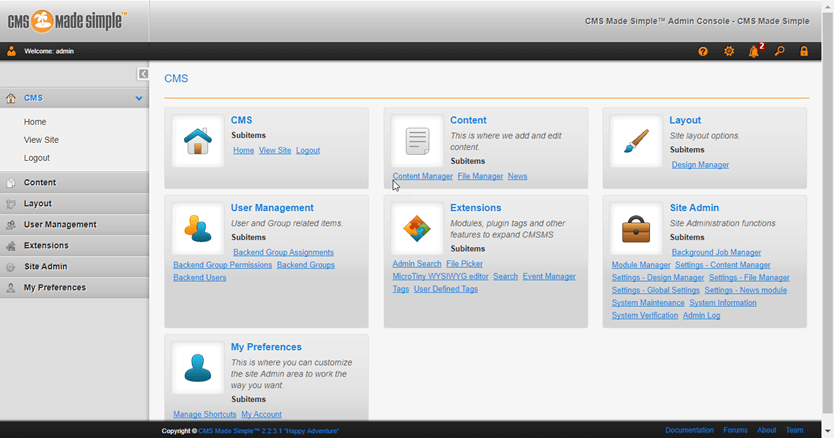Open the Background Job Manager link
This screenshot has width=834, height=438.
716,252
